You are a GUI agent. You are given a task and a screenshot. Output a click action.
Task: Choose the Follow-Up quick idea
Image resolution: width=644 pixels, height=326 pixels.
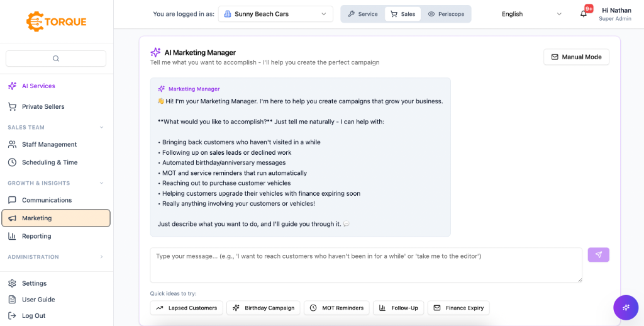[x=398, y=308]
